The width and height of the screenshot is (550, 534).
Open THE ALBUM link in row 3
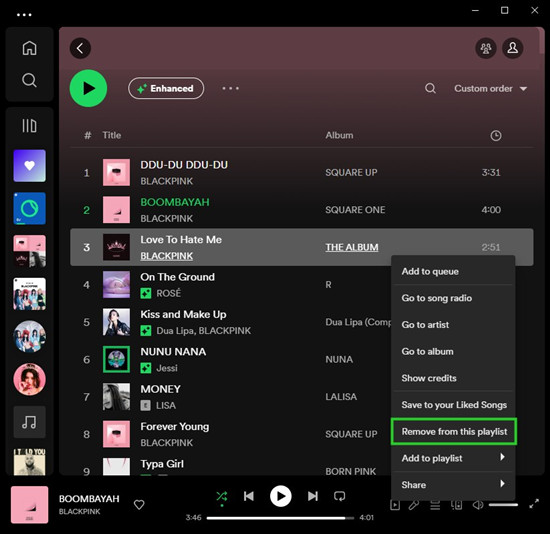352,247
